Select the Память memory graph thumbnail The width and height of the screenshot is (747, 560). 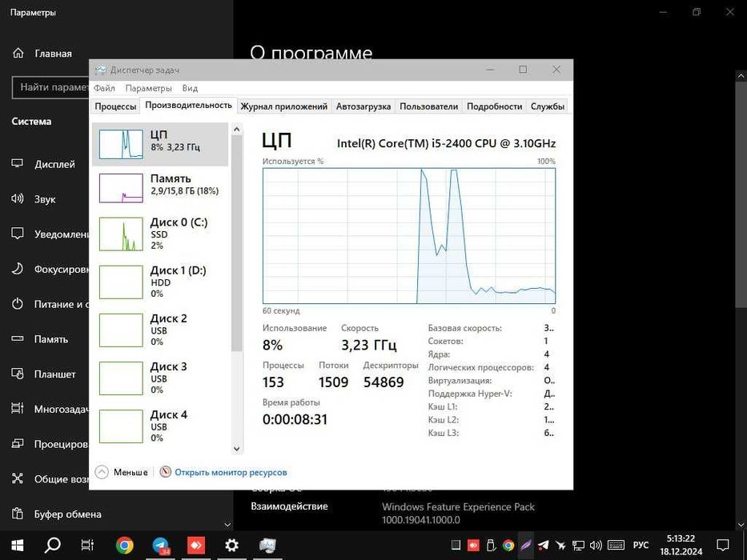pyautogui.click(x=121, y=188)
